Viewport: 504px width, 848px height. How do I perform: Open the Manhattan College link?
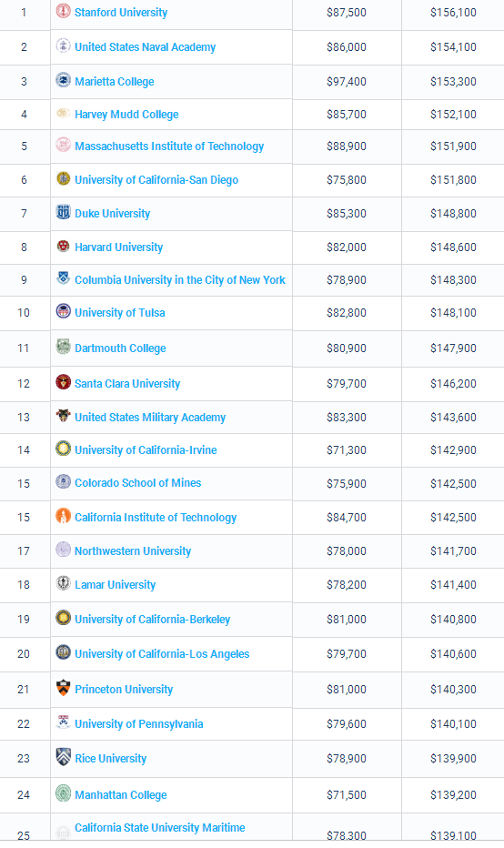click(121, 795)
